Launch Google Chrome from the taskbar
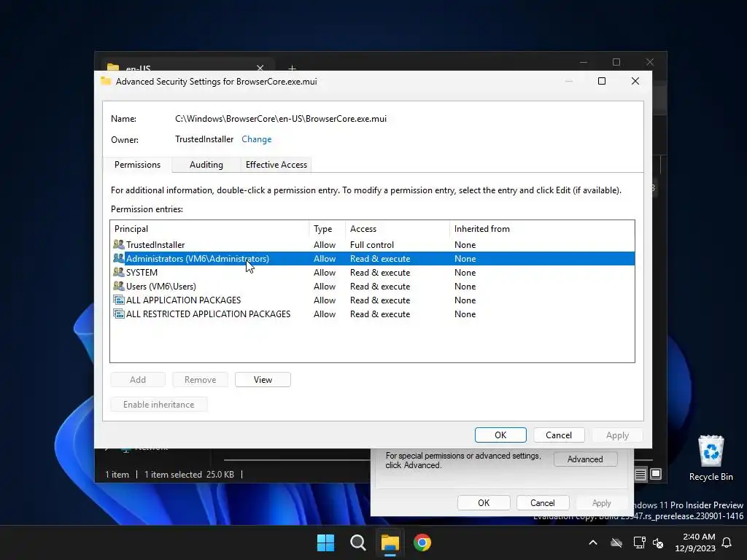The width and height of the screenshot is (747, 560). coord(422,542)
